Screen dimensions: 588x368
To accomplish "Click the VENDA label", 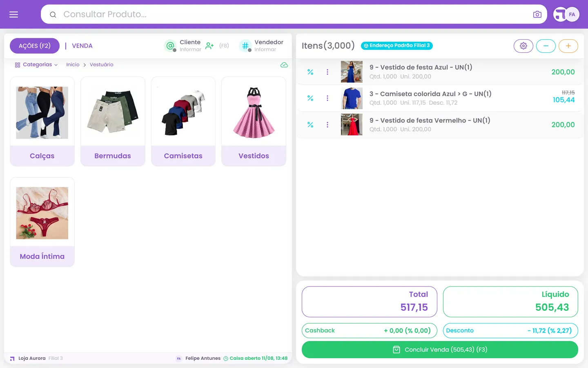I will pyautogui.click(x=82, y=46).
